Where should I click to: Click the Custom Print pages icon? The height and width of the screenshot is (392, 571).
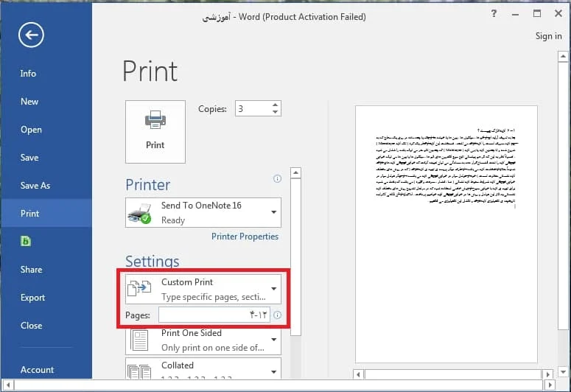coord(139,289)
